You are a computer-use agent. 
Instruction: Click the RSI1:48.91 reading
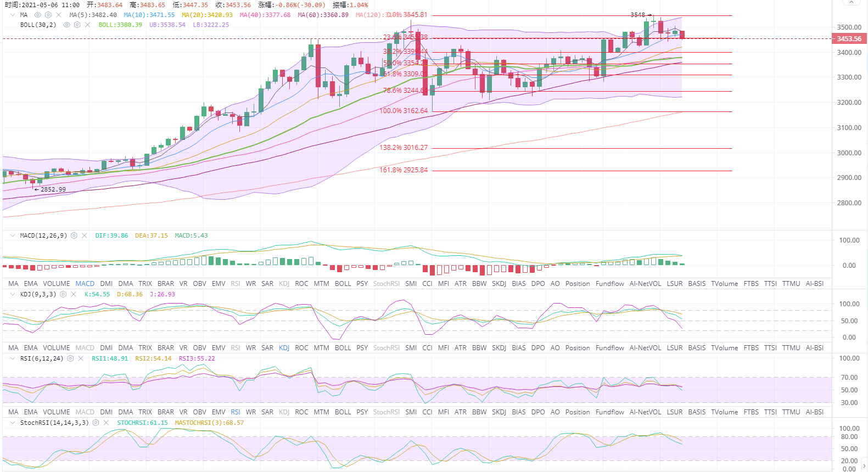coord(110,358)
